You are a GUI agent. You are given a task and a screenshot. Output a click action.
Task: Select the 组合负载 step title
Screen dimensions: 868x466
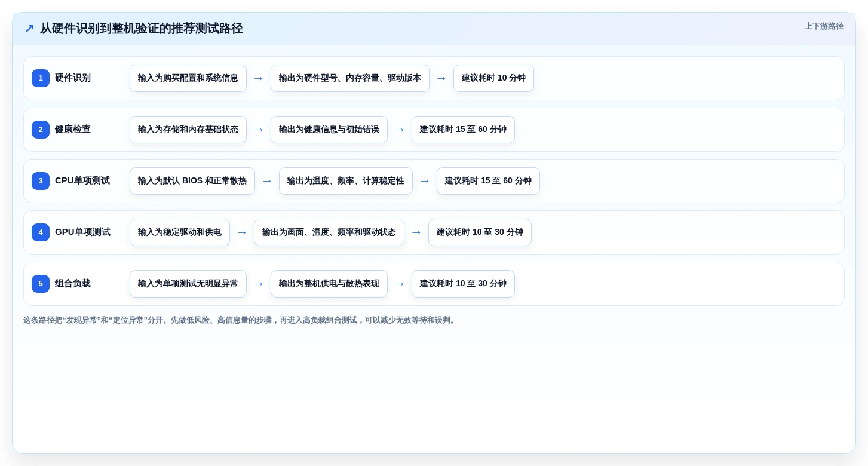point(73,284)
